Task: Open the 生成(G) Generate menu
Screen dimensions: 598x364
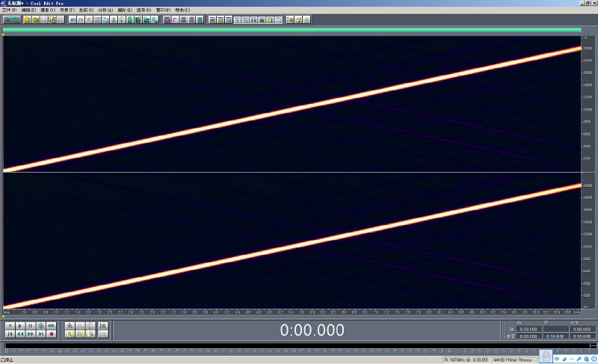Action: pos(86,10)
